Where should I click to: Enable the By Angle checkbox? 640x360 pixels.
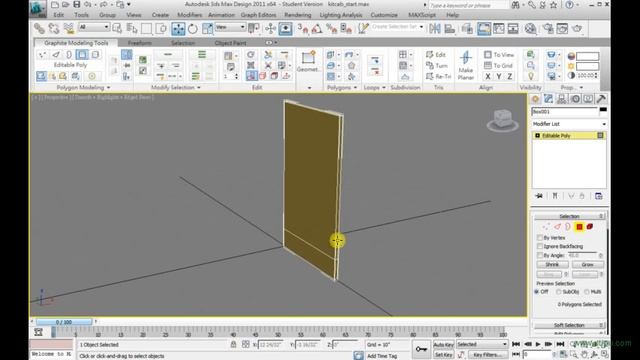540,256
